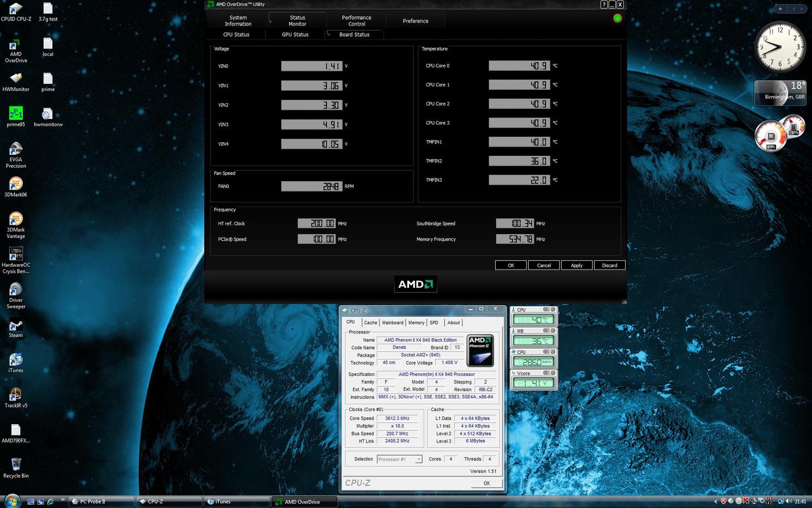Open 3DMark06 desktop icon
The width and height of the screenshot is (812, 508).
pos(16,187)
